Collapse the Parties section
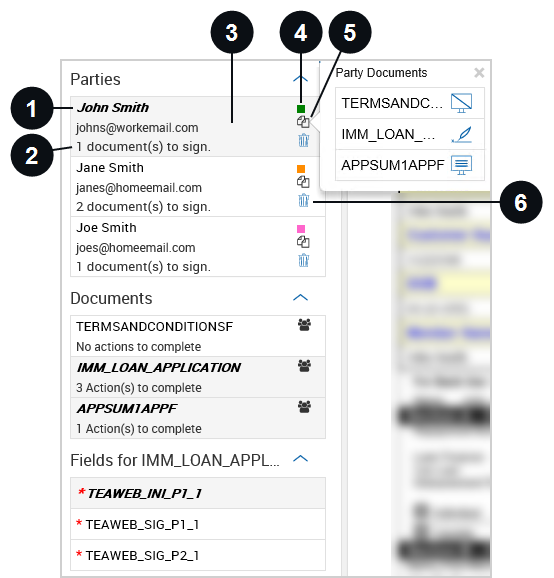 click(300, 79)
